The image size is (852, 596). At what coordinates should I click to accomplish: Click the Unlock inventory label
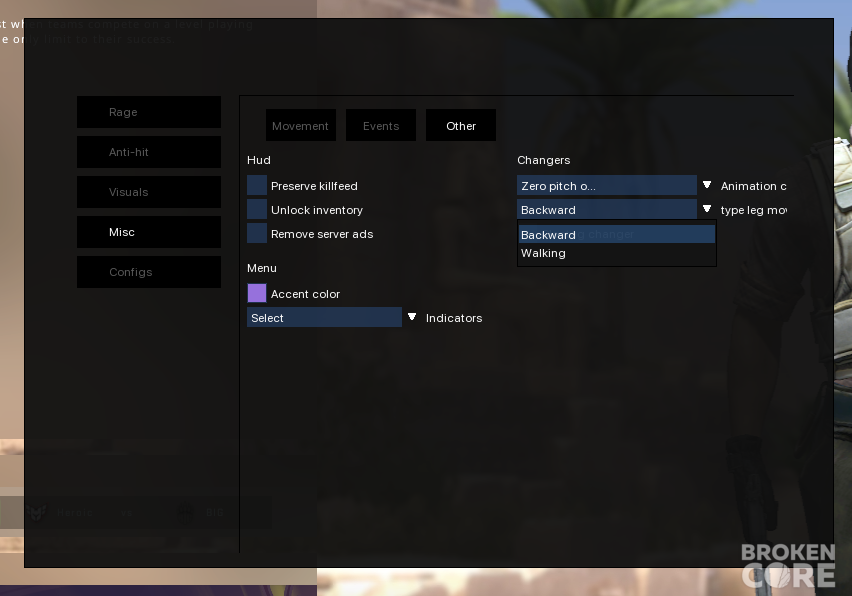tap(317, 210)
